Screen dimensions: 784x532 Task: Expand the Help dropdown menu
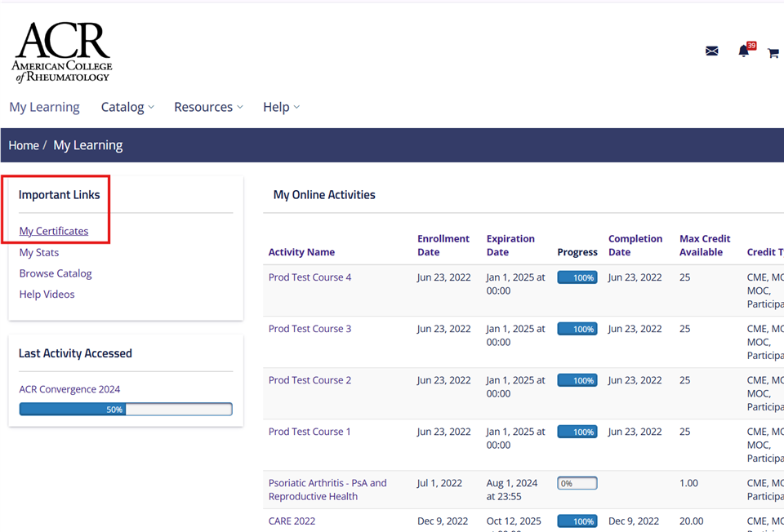[x=282, y=107]
